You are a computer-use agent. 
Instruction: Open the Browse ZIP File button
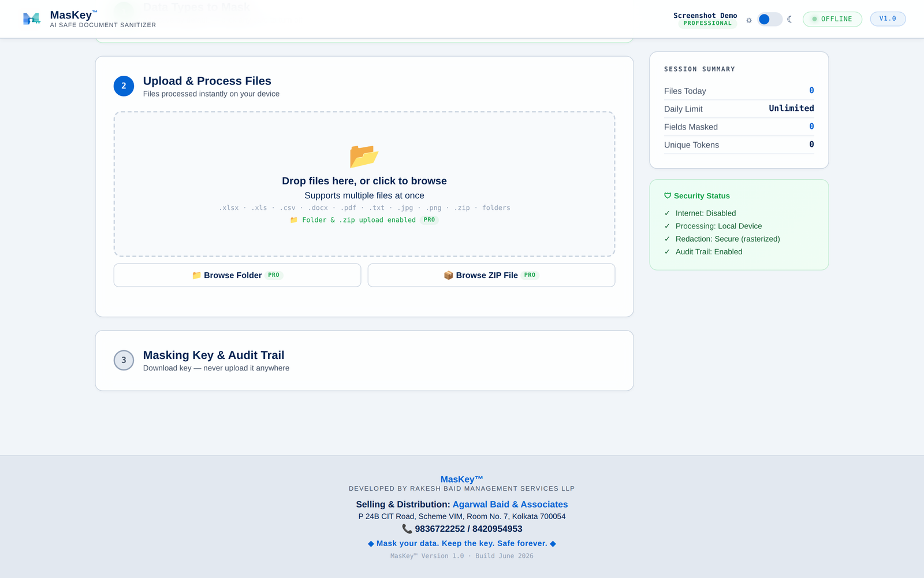point(491,275)
